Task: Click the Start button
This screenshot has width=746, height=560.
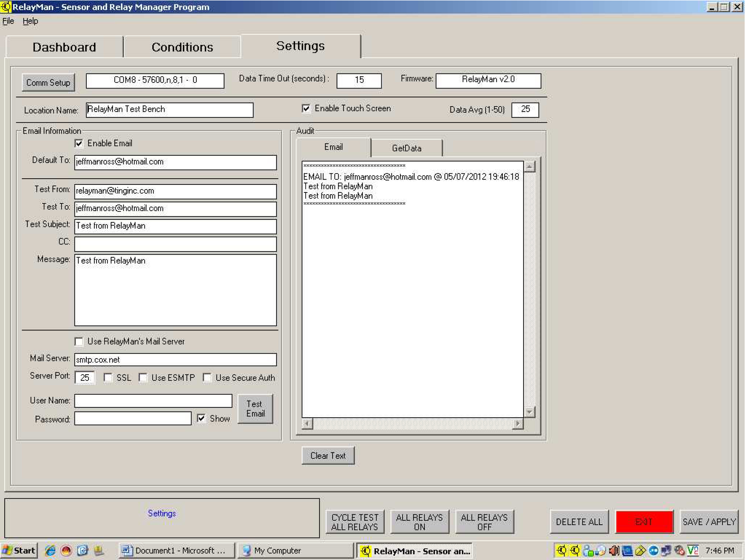Action: coord(19,551)
